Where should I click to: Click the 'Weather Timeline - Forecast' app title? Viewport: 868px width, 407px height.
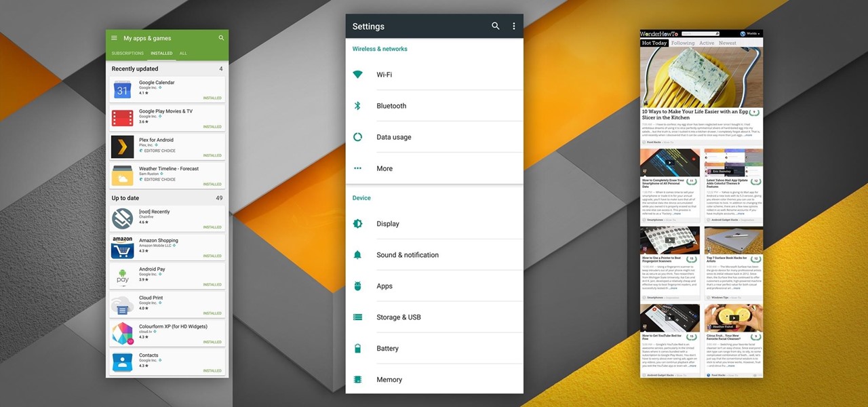(169, 169)
